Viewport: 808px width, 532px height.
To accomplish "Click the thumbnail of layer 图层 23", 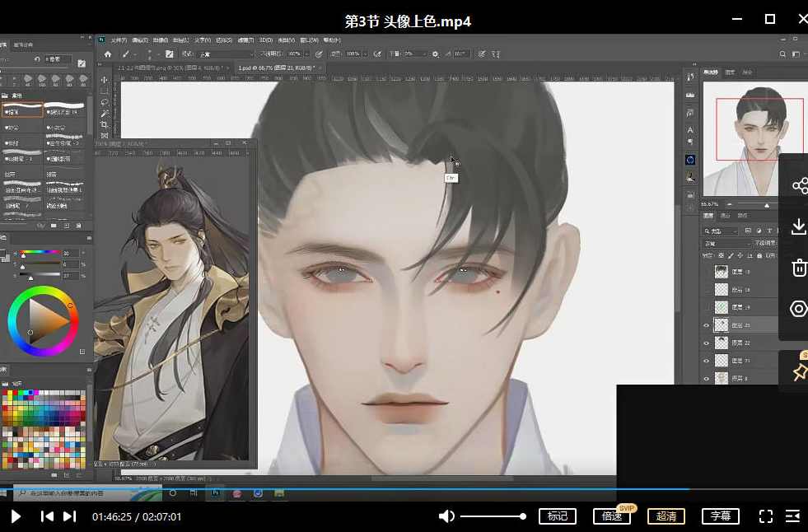I will pos(721,324).
